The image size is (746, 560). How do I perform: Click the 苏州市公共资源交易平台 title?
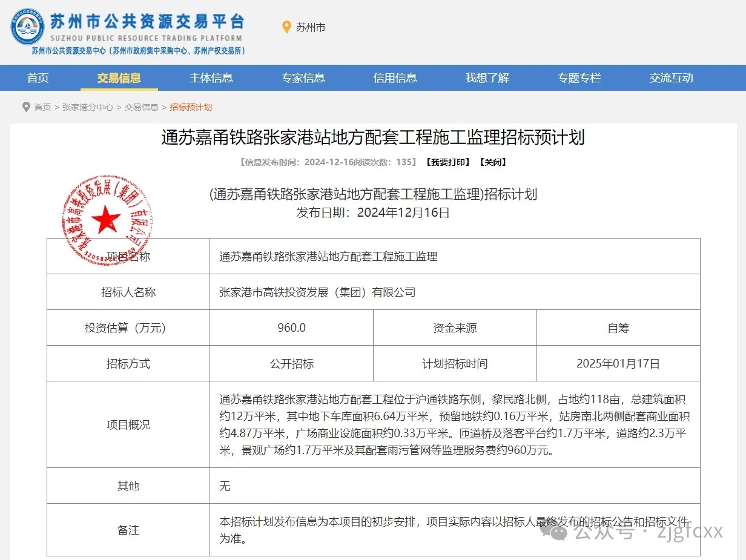[147, 21]
